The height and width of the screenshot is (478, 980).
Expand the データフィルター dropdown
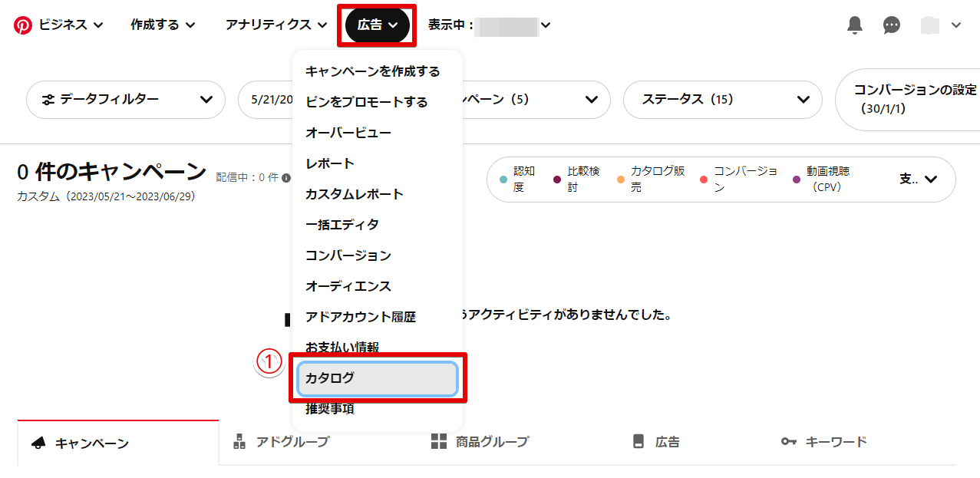coord(126,100)
